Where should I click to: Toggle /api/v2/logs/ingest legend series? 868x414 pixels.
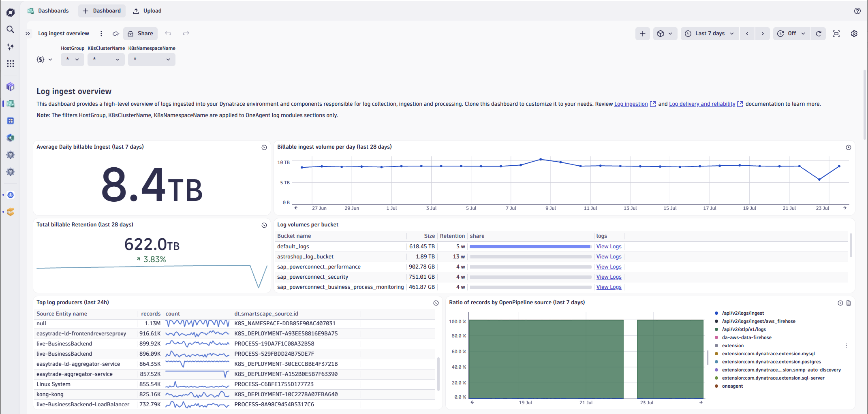point(740,313)
